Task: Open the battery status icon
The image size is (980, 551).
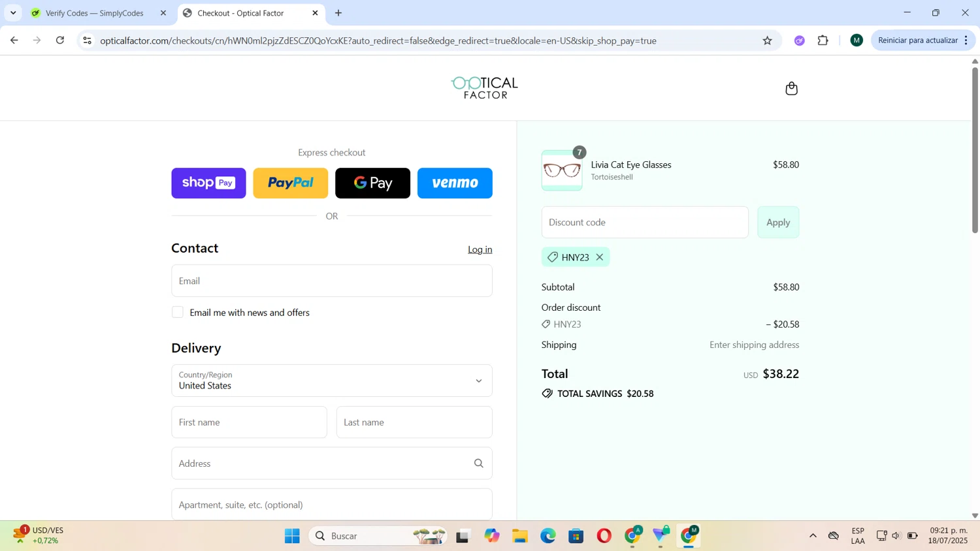Action: [x=912, y=536]
